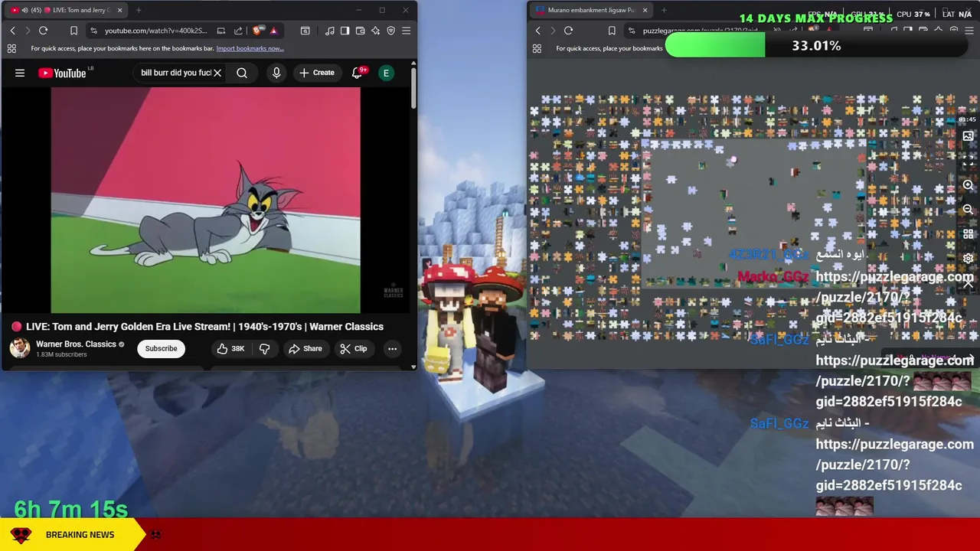This screenshot has width=980, height=551.
Task: Open the apps grid icon on YouTube bookmarks bar
Action: pos(11,48)
